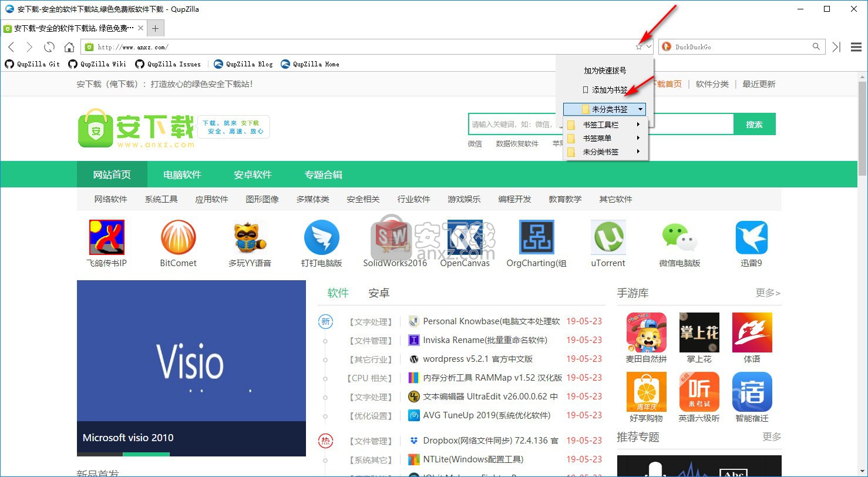Open Personal Knowbase download entry
This screenshot has width=868, height=477.
pos(491,321)
